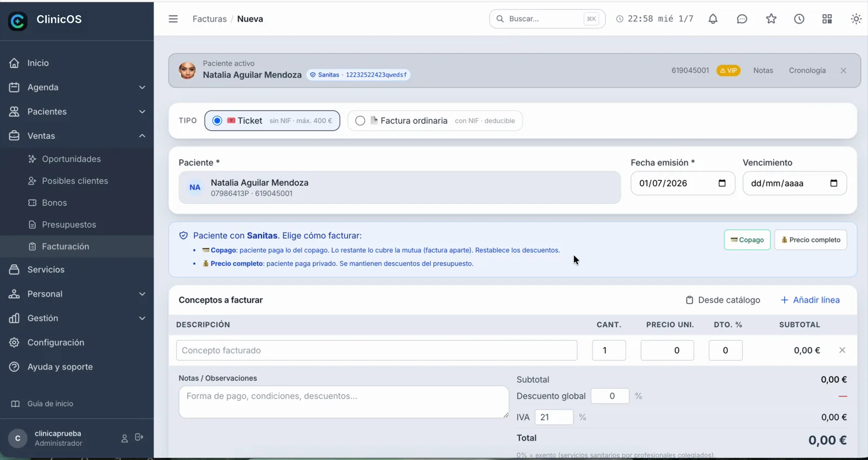The width and height of the screenshot is (868, 460).
Task: Open the apps grid icon
Action: tap(827, 19)
